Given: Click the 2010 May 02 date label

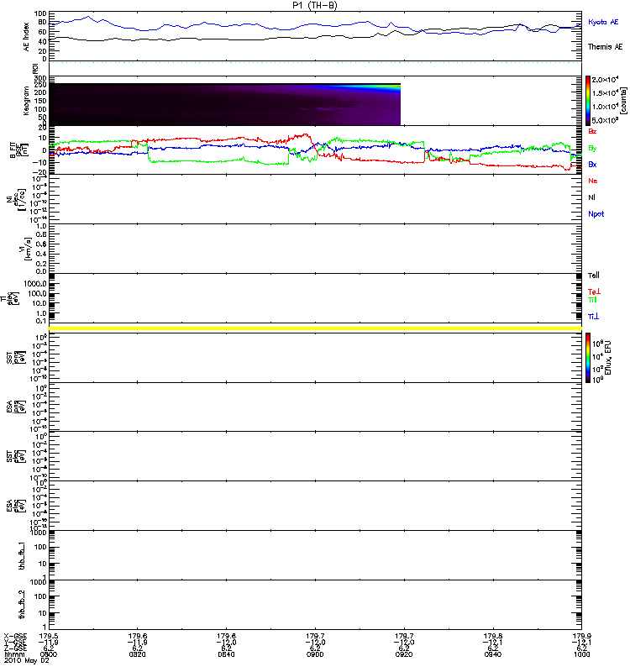Looking at the screenshot, I should (x=23, y=660).
